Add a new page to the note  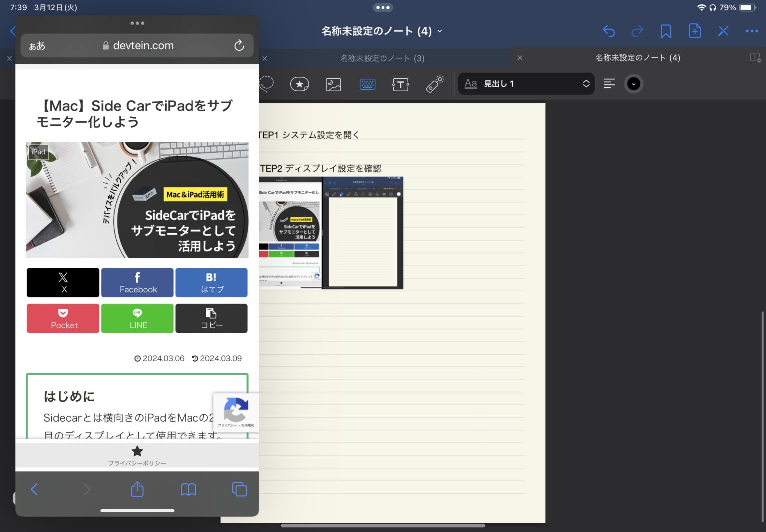[x=695, y=31]
